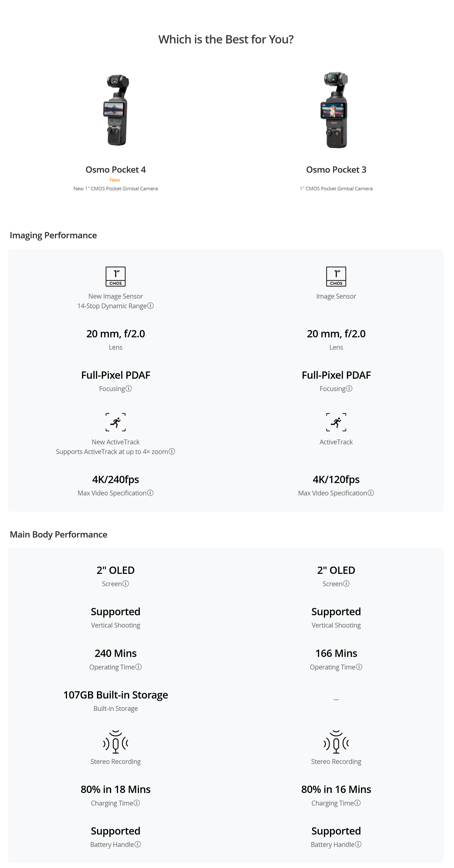Image resolution: width=454 pixels, height=868 pixels.
Task: Click Max Video Specification info for 4K/240fps
Action: 150,493
